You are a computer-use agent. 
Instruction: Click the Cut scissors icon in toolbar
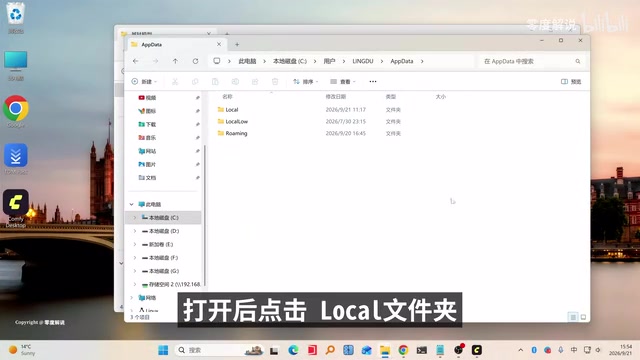(175, 82)
